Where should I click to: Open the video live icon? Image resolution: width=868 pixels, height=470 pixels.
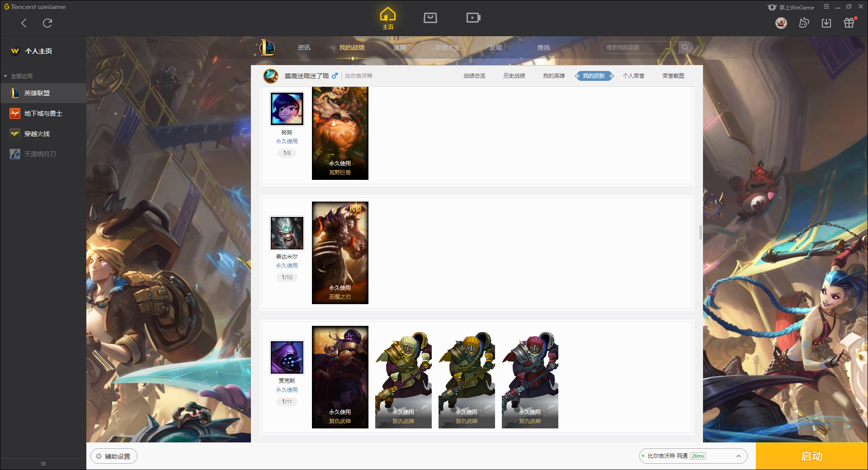click(x=473, y=18)
